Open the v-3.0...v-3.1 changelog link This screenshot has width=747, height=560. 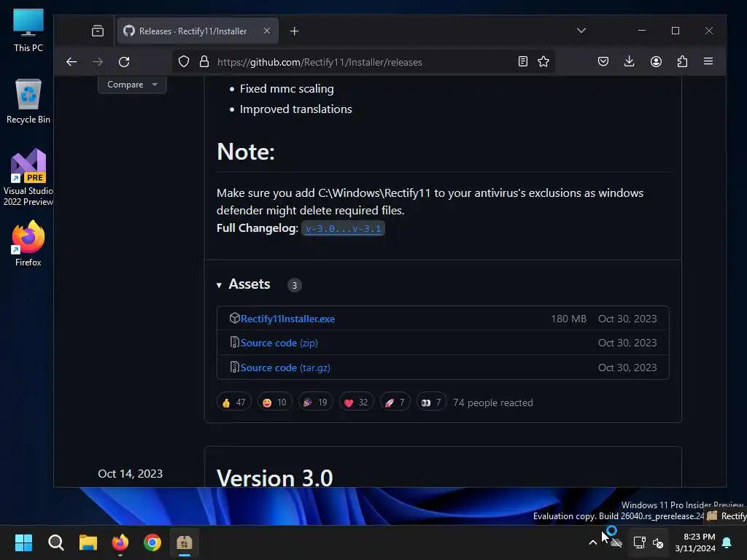(343, 228)
